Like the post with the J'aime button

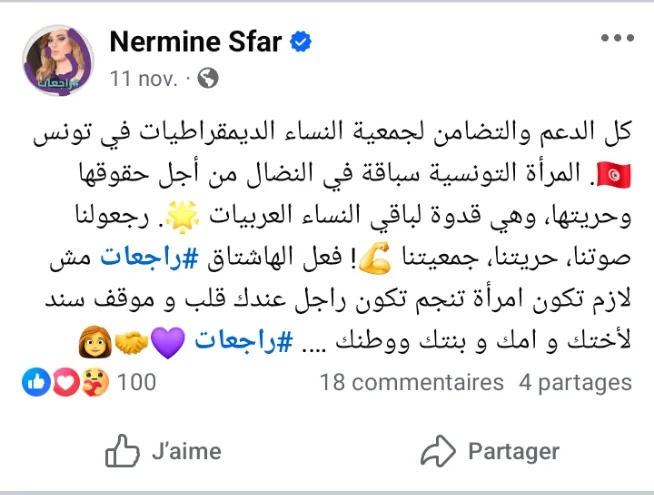click(x=163, y=450)
